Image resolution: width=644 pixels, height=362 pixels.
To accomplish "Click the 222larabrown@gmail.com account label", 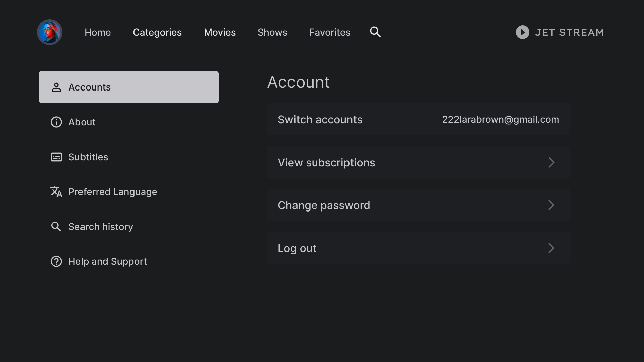I will click(500, 119).
